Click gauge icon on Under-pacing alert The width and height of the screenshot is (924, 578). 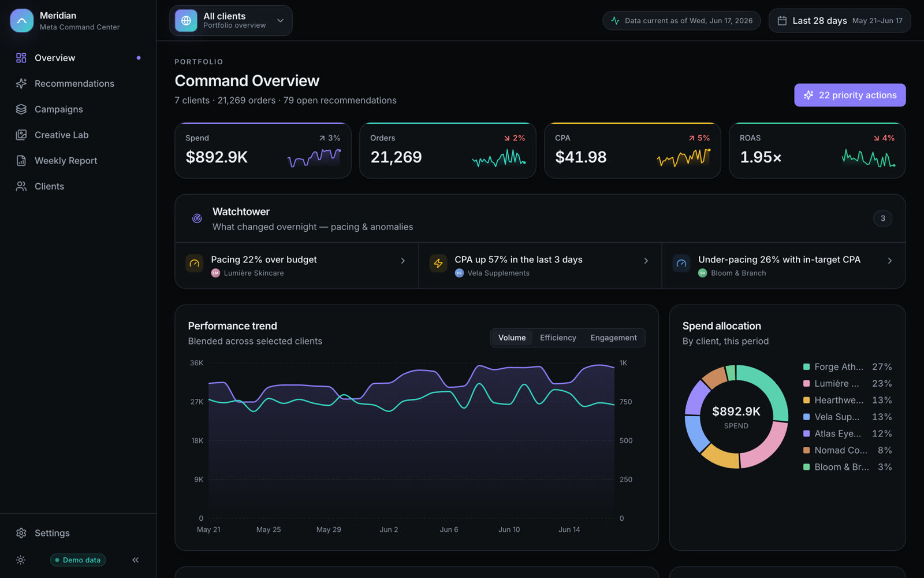click(x=681, y=264)
